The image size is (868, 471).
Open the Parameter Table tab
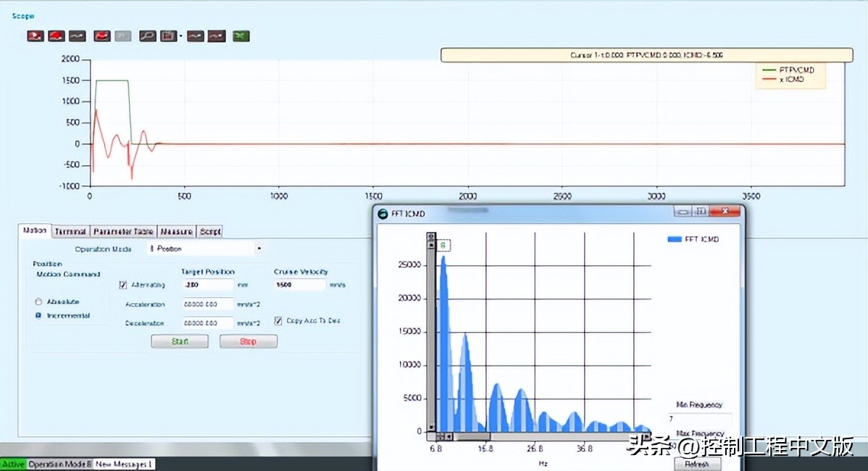point(123,231)
